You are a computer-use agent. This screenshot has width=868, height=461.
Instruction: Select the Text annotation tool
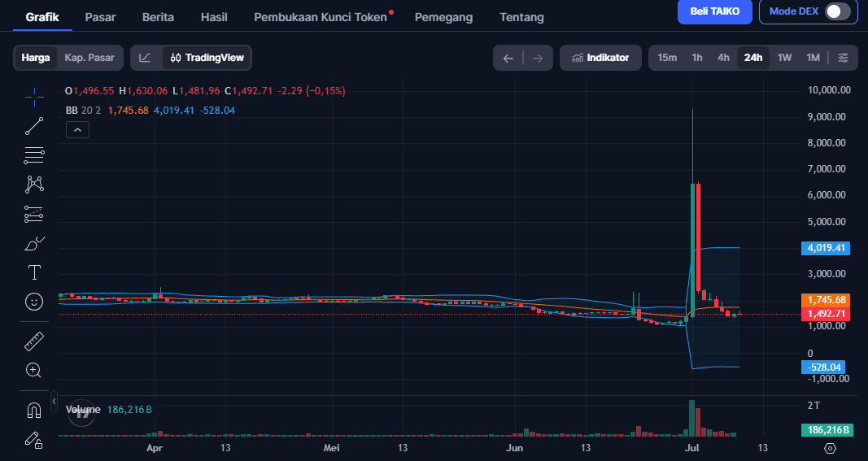coord(34,272)
